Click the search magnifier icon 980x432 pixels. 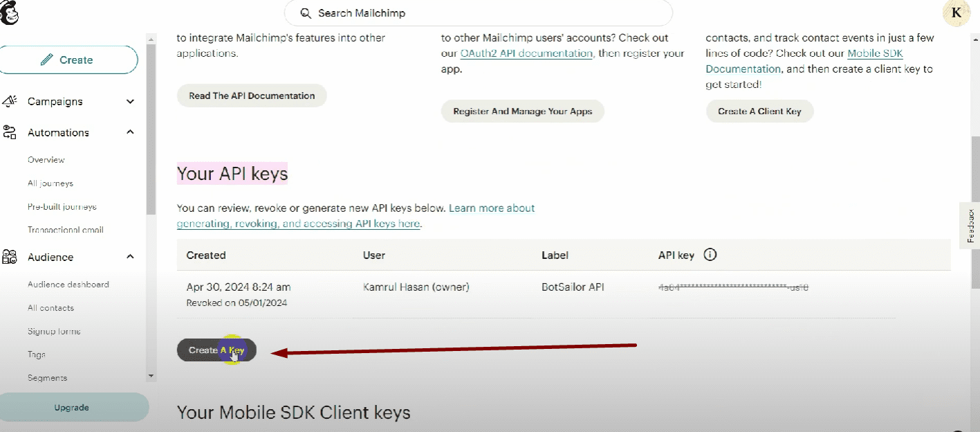pos(305,13)
